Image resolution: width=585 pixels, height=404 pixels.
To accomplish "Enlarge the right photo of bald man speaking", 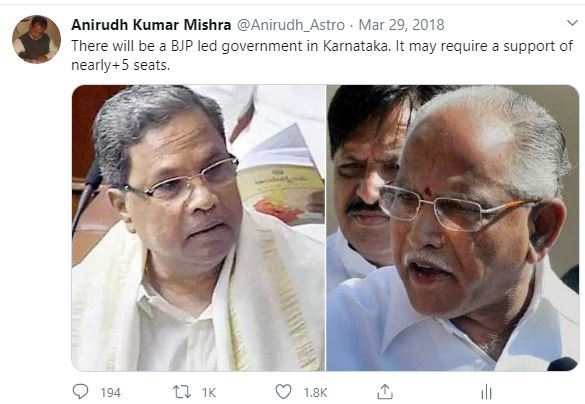I will pos(453,228).
